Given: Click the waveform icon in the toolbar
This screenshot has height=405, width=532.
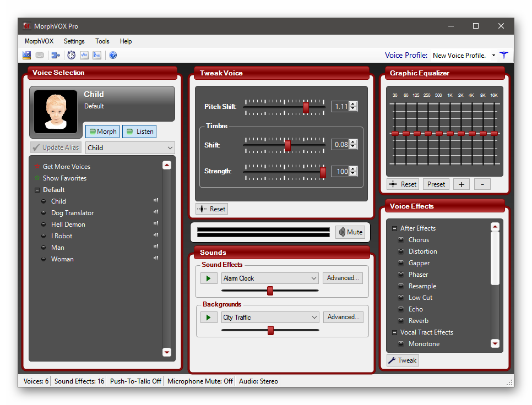Looking at the screenshot, I should pyautogui.click(x=84, y=55).
